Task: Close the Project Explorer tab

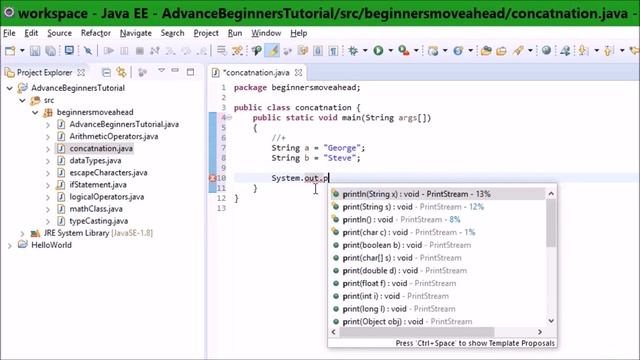Action: click(x=81, y=73)
